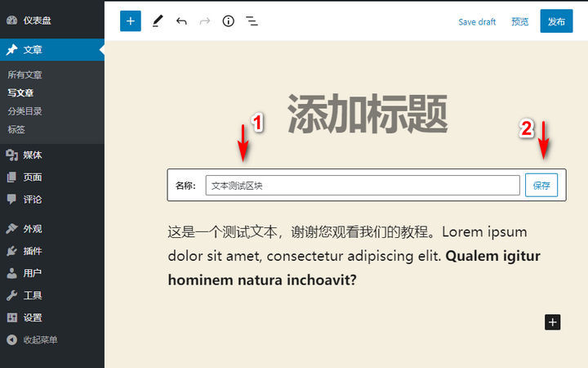Click the 媒体 media icon
The image size is (588, 368).
(x=12, y=155)
